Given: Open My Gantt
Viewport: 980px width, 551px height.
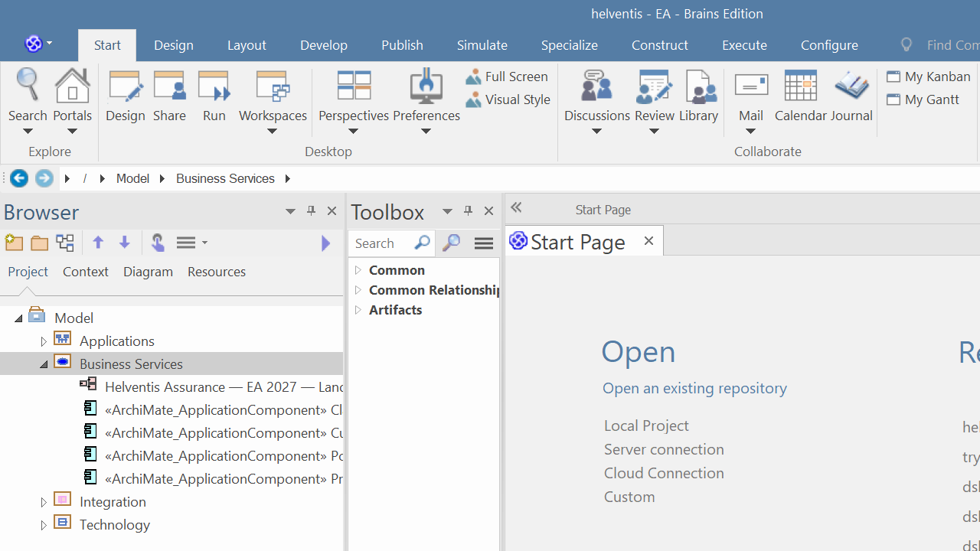Looking at the screenshot, I should 923,99.
